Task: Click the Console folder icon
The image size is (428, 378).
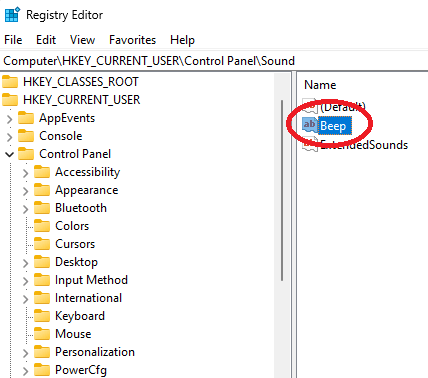Action: 26,136
